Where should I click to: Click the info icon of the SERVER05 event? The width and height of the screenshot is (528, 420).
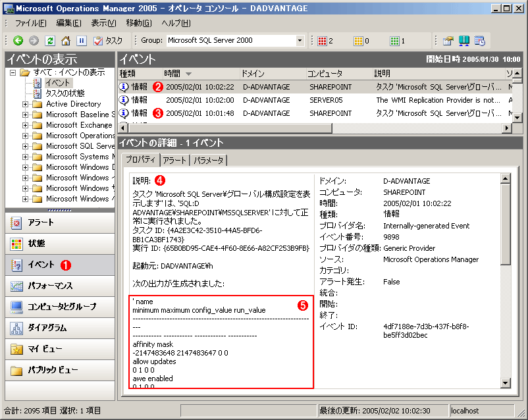click(124, 100)
